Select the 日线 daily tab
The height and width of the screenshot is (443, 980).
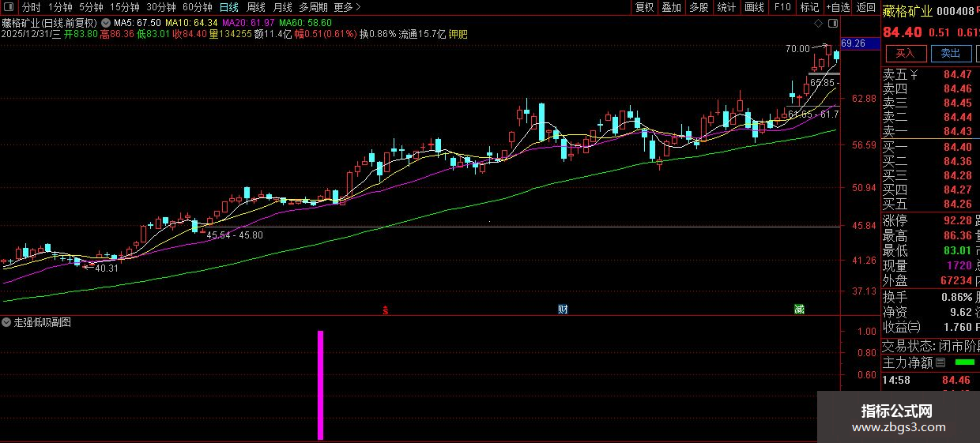pyautogui.click(x=229, y=7)
